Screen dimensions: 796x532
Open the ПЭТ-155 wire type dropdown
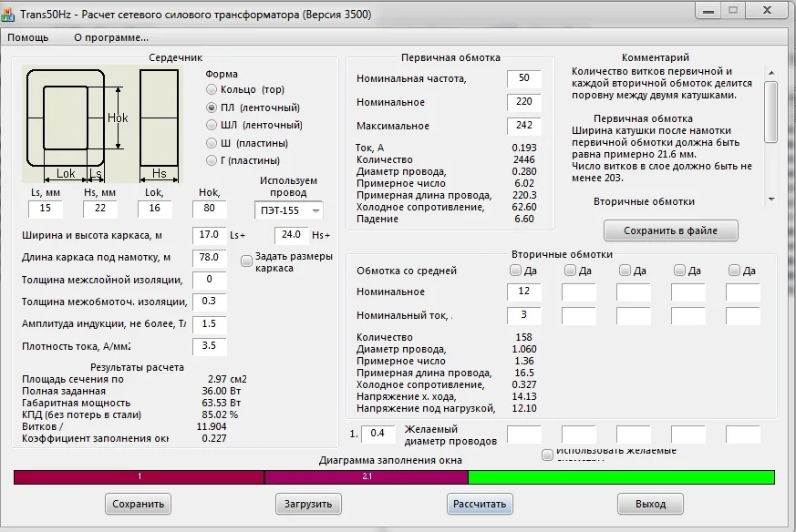[290, 210]
